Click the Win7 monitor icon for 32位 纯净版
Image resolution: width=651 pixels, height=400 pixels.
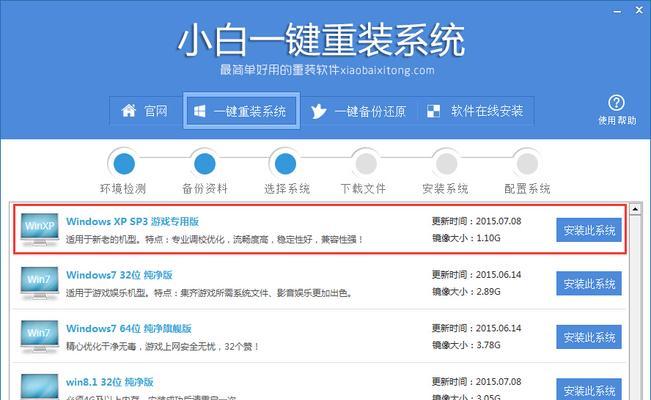[39, 282]
